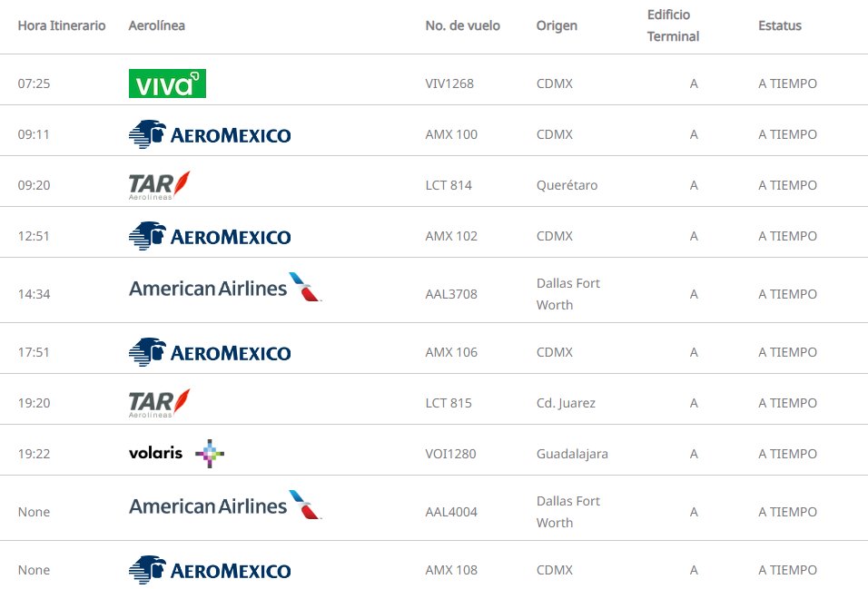Click the Querétaro origin cell

(x=567, y=185)
